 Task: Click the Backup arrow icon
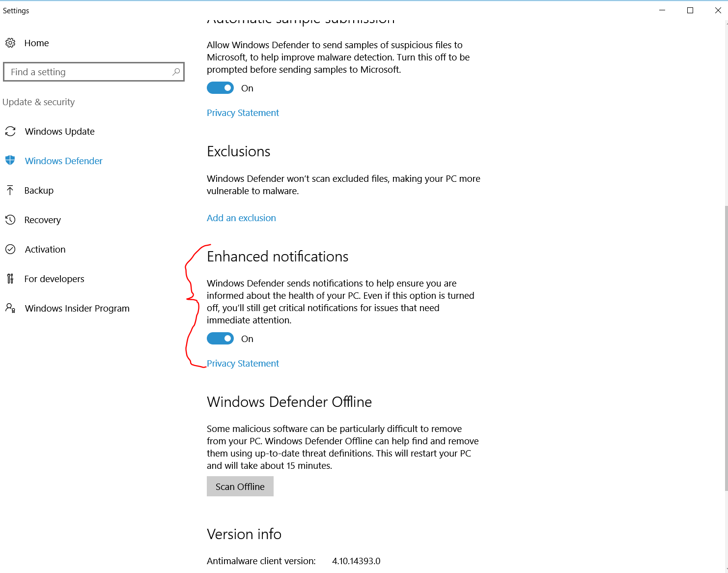pyautogui.click(x=10, y=190)
